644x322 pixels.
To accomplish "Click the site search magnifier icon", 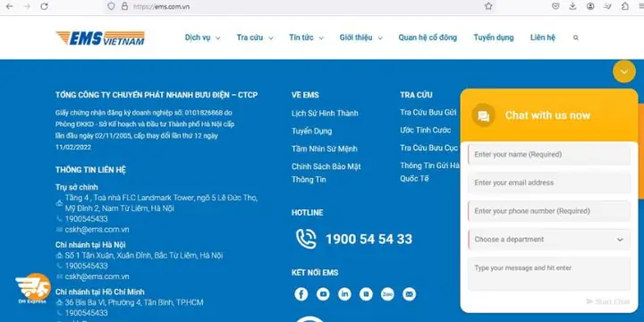I will pyautogui.click(x=576, y=38).
